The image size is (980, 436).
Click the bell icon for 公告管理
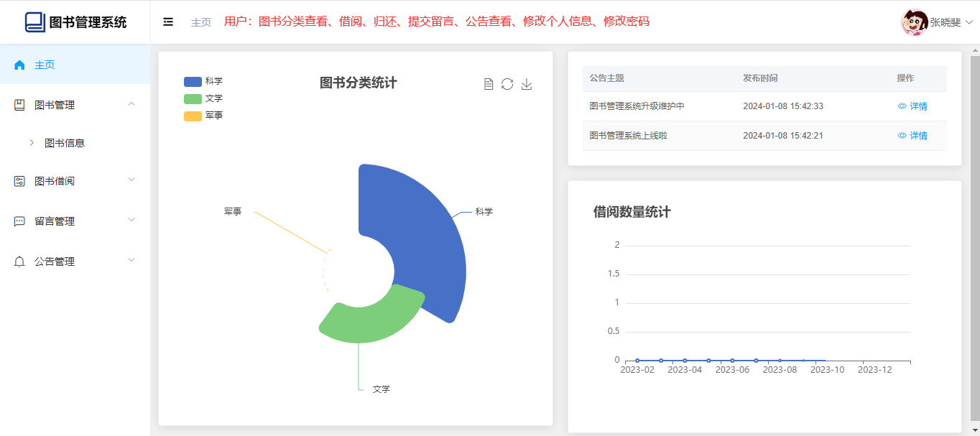[19, 261]
